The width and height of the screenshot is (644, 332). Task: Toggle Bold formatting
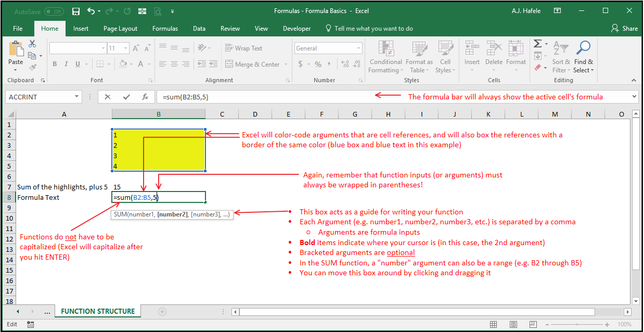pos(55,64)
